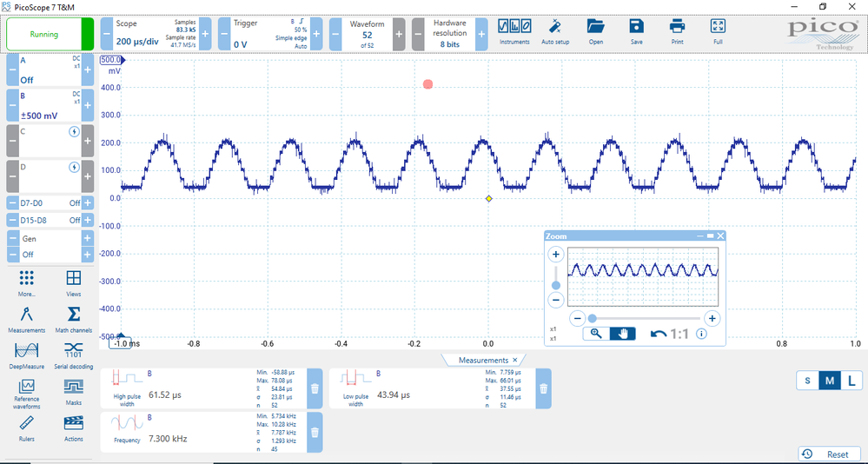Image resolution: width=868 pixels, height=464 pixels.
Task: Open the signal generator Gen panel
Action: (50, 239)
